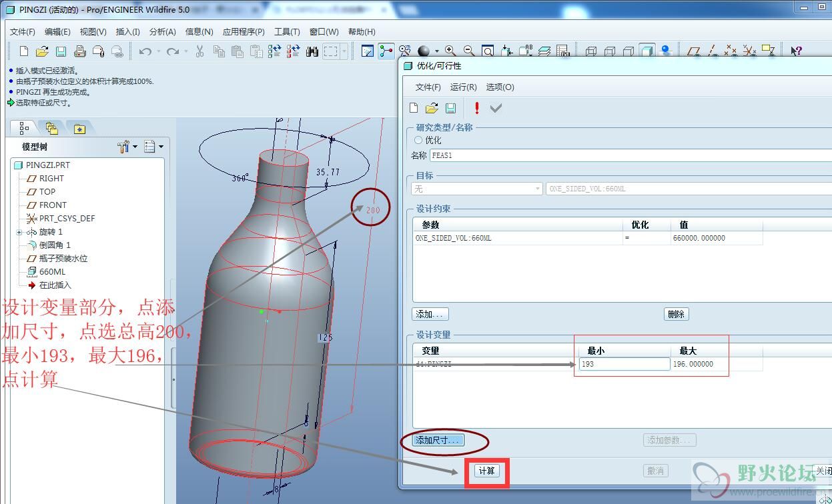Click the binoculars Find tool icon
Image resolution: width=832 pixels, height=504 pixels.
(x=312, y=51)
